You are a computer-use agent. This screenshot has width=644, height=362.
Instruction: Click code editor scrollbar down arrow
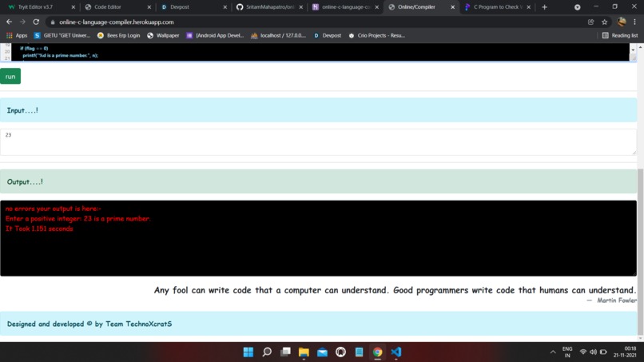pyautogui.click(x=633, y=50)
